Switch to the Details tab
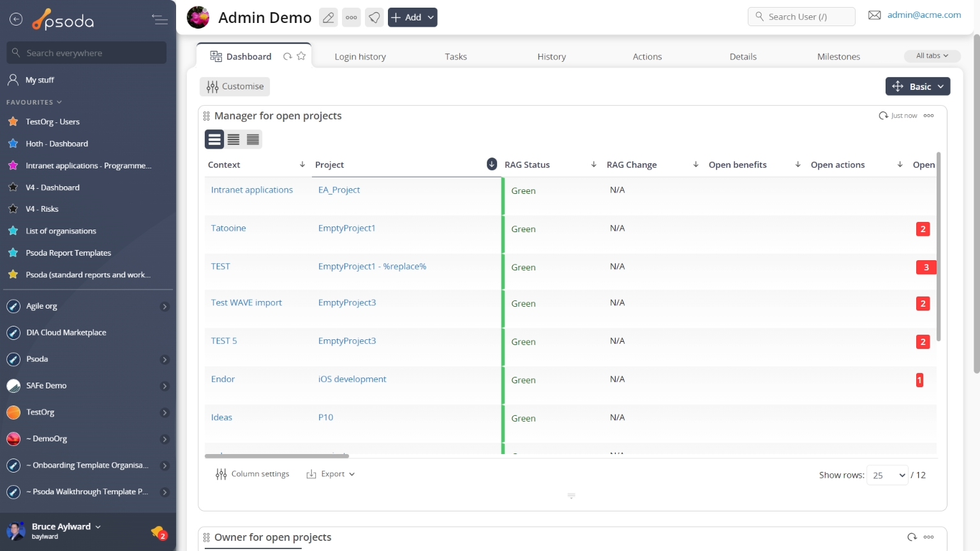980x551 pixels. pos(743,57)
